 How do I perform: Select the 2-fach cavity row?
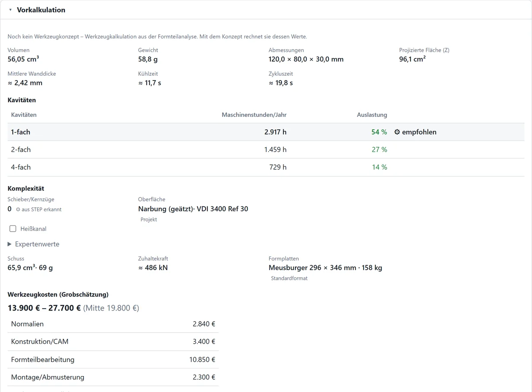(266, 150)
